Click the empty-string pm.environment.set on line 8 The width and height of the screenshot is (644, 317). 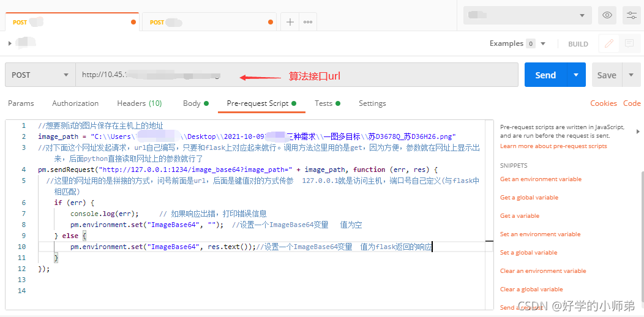pyautogui.click(x=147, y=225)
